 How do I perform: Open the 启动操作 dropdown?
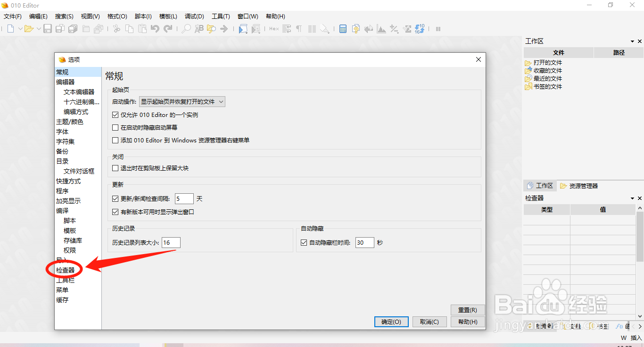coord(182,101)
